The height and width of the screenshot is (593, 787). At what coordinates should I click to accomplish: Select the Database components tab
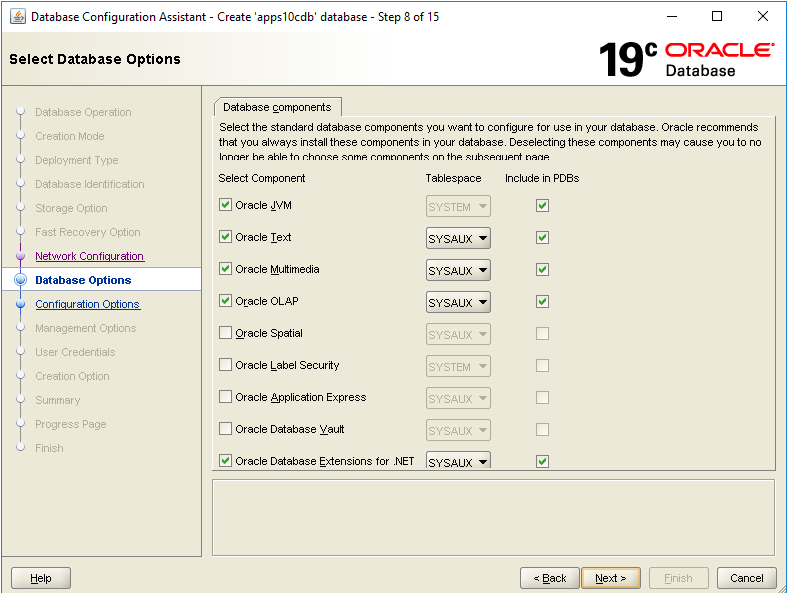coord(278,107)
